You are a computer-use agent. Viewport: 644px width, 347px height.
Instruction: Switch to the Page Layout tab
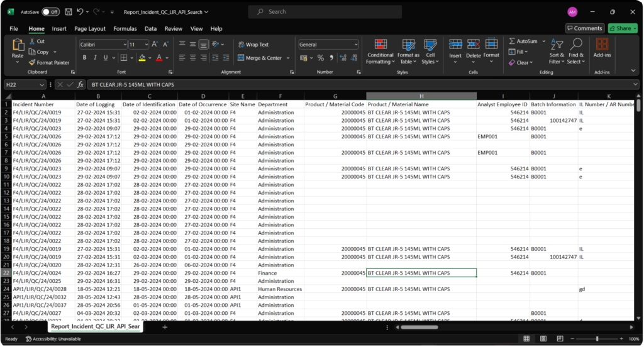pos(90,29)
